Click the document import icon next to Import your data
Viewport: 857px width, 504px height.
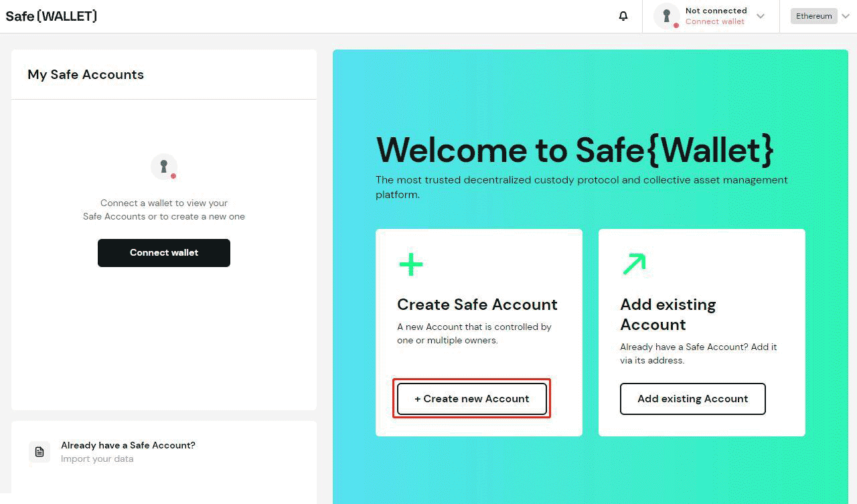tap(39, 452)
